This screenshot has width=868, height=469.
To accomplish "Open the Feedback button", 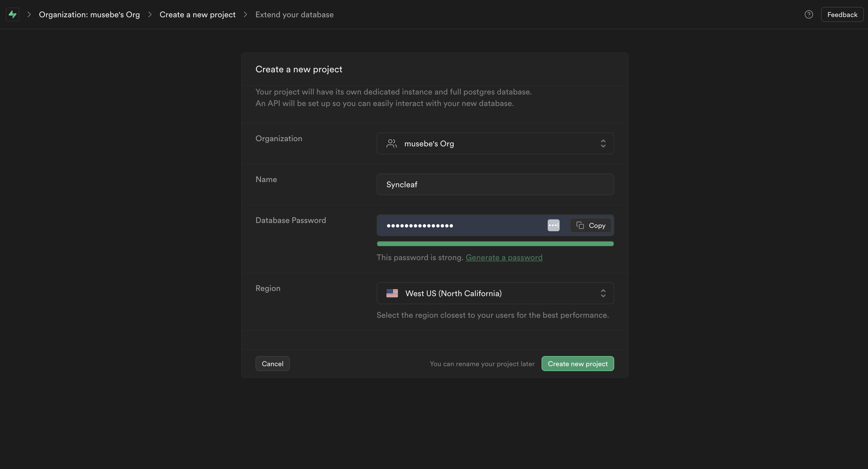I will click(842, 14).
